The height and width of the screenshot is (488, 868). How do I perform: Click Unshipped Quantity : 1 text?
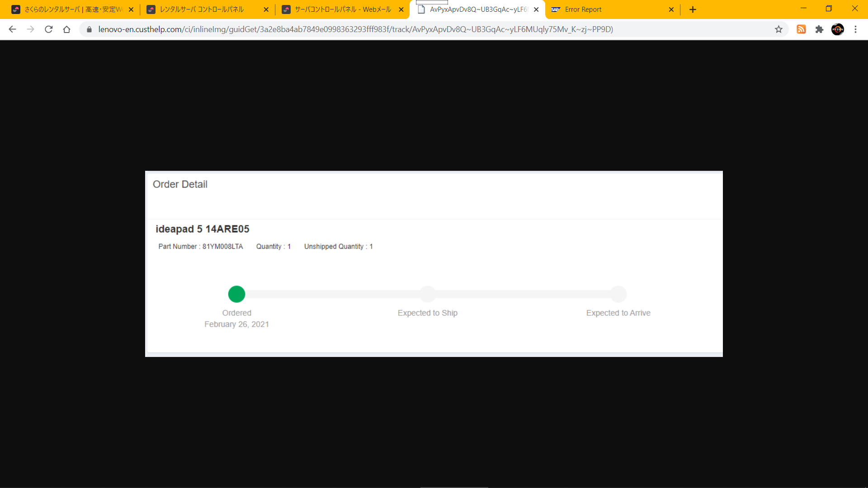[x=339, y=247]
